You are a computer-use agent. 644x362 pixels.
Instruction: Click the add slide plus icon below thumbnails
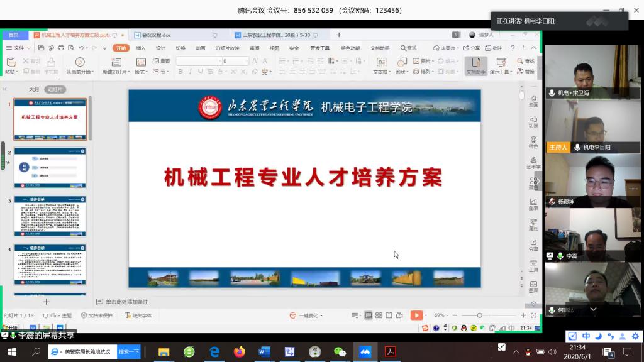[x=46, y=302]
